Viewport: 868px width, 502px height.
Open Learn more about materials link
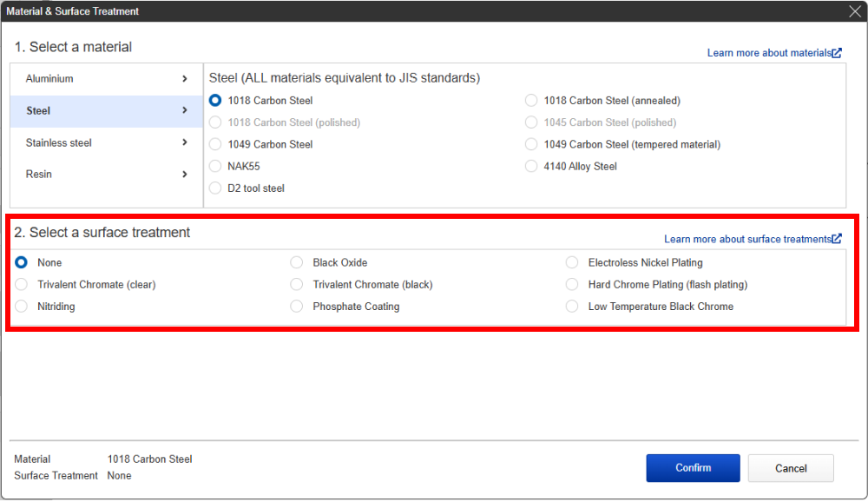769,53
